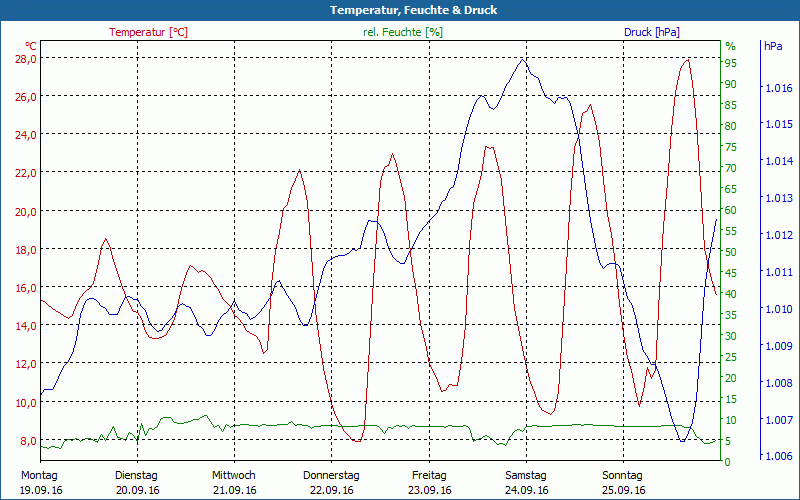The image size is (800, 500).
Task: Click the 'Mittwoch' day label
Action: (233, 475)
